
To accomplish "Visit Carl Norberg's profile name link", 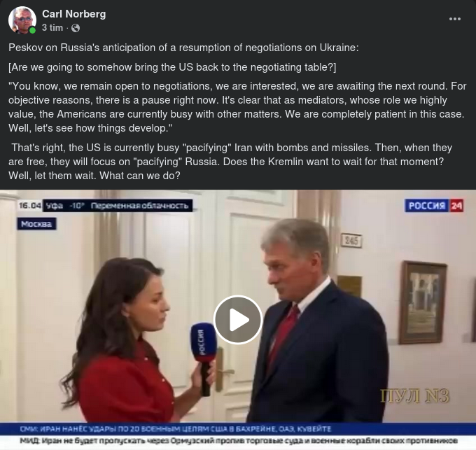I will click(x=73, y=14).
